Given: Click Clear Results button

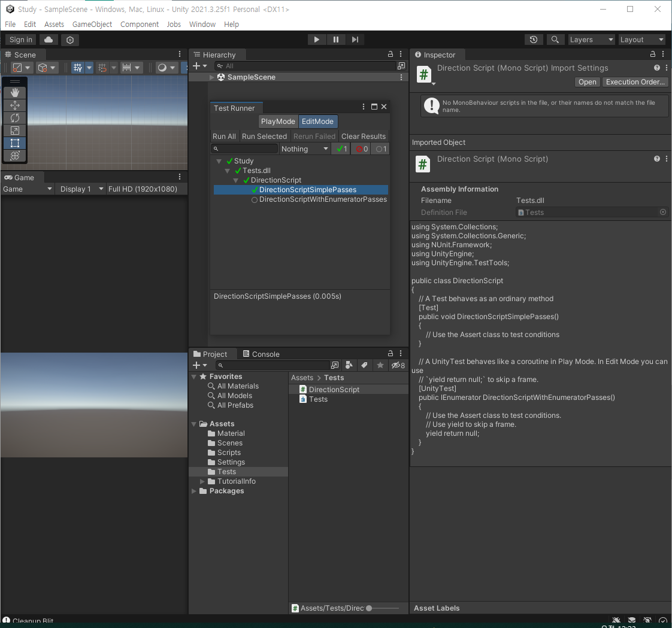Looking at the screenshot, I should pyautogui.click(x=364, y=136).
